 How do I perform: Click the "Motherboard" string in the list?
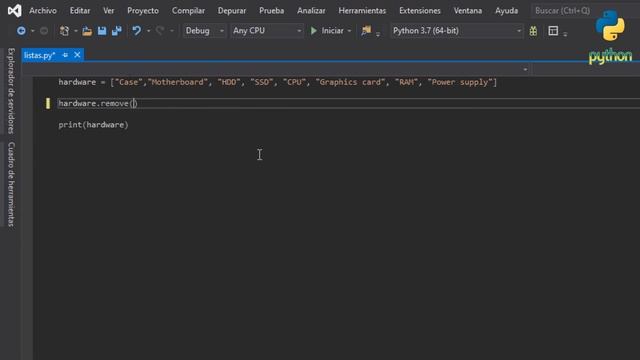tap(178, 82)
